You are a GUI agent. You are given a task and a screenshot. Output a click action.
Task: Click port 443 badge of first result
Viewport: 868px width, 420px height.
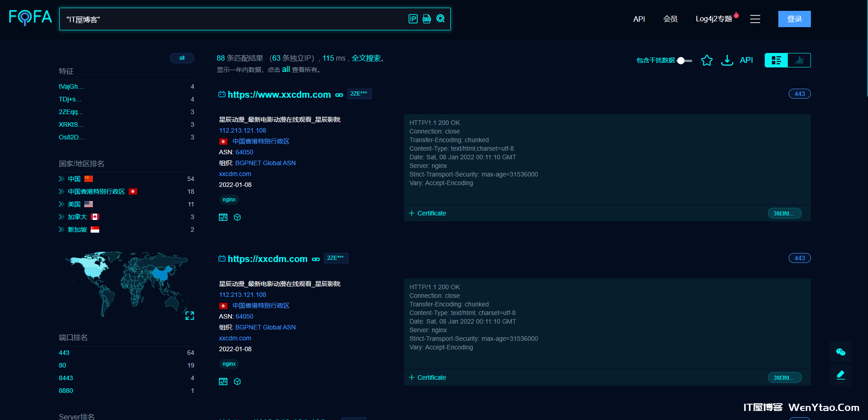tap(800, 94)
